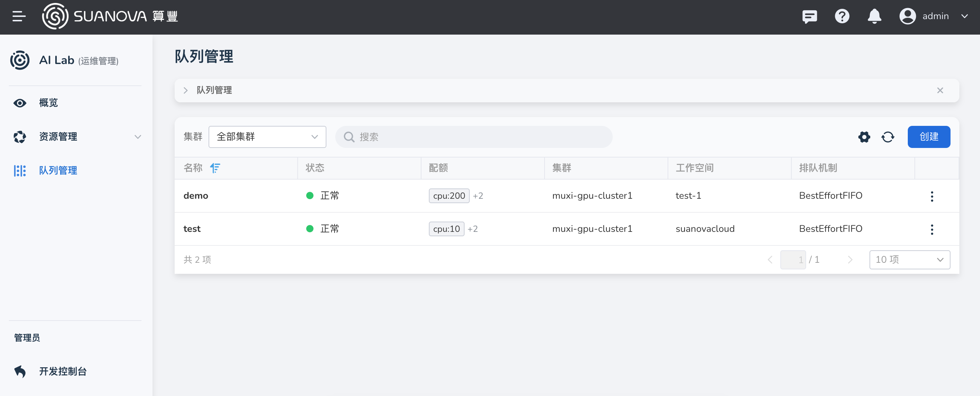Open table column settings gear

pyautogui.click(x=864, y=137)
